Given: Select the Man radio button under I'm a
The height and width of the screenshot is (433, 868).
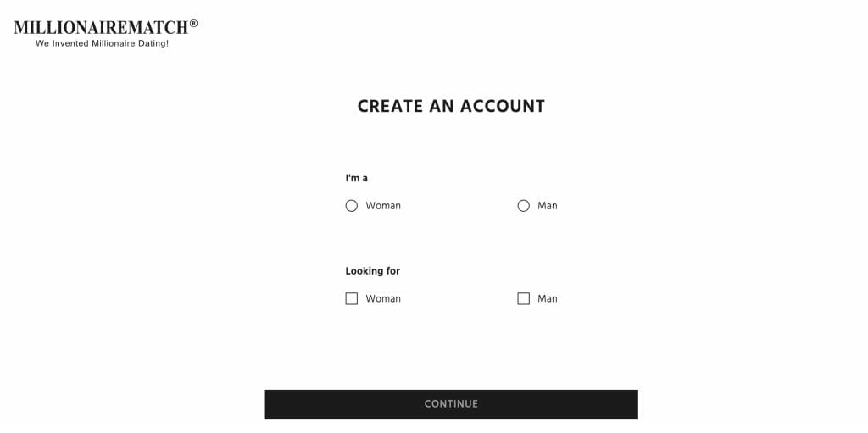Looking at the screenshot, I should pyautogui.click(x=524, y=206).
